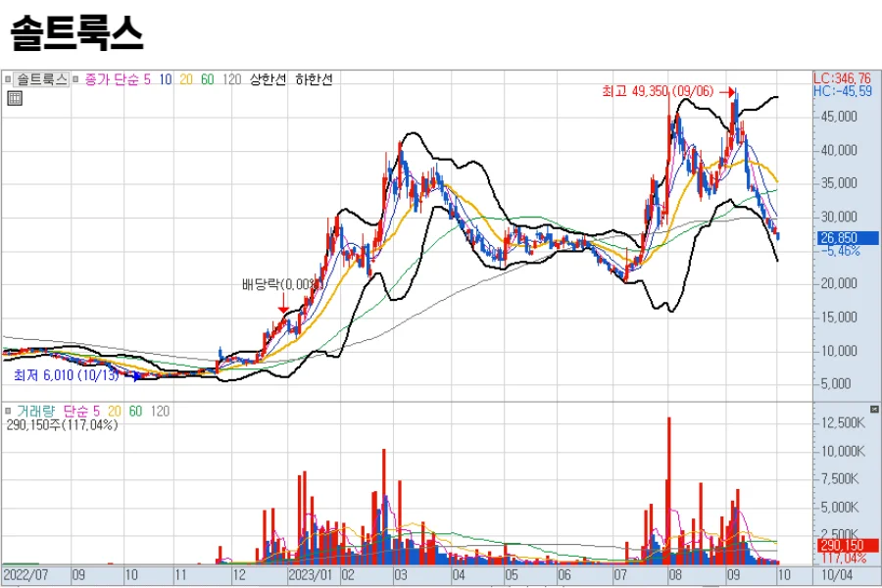Click the 45,000 price axis label
Image resolution: width=882 pixels, height=588 pixels.
tap(839, 117)
